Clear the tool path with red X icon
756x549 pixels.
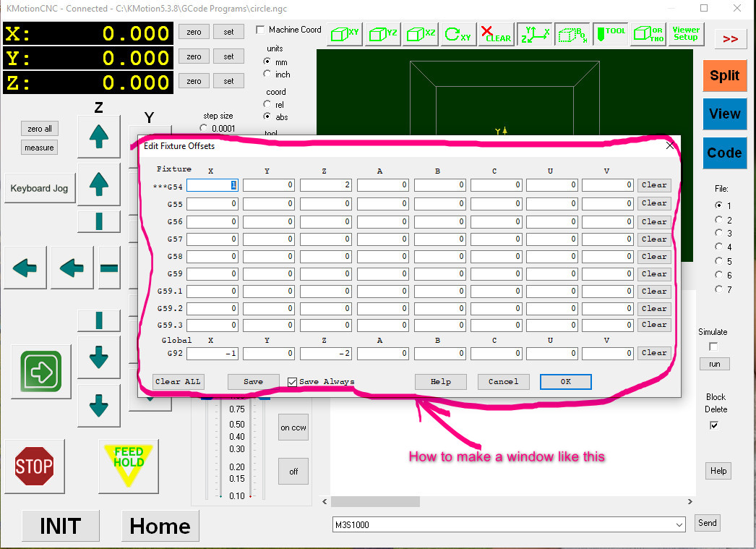click(496, 34)
